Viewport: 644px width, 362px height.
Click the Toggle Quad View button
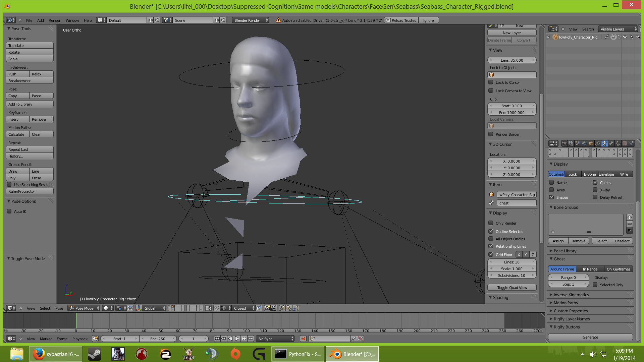[x=512, y=287]
